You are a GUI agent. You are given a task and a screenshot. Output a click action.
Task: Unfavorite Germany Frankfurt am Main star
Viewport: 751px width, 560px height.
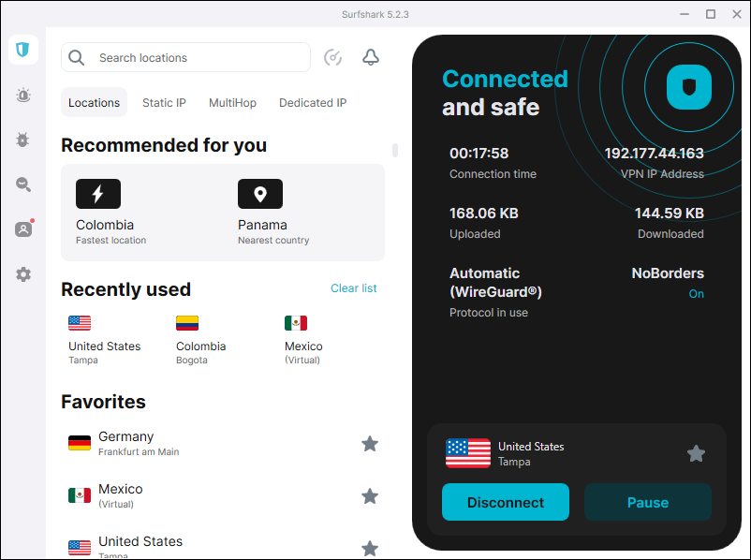(x=370, y=444)
